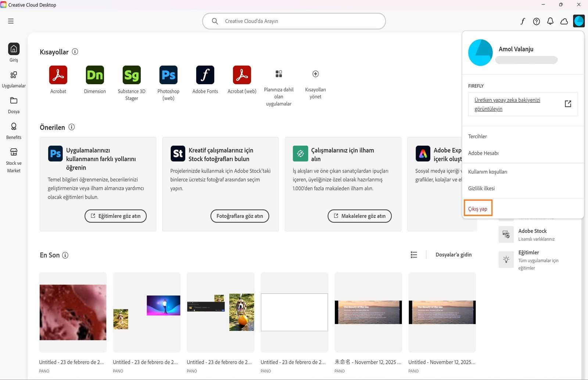588x380 pixels.
Task: Go to Giriş home tab
Action: pyautogui.click(x=14, y=53)
